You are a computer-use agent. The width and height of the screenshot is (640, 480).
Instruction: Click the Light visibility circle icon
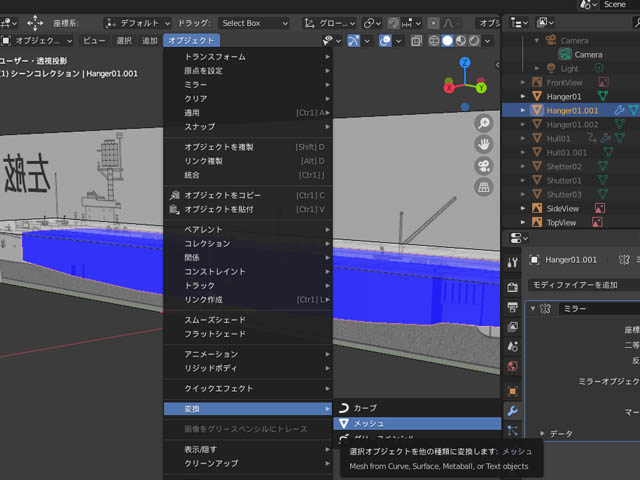pos(599,68)
